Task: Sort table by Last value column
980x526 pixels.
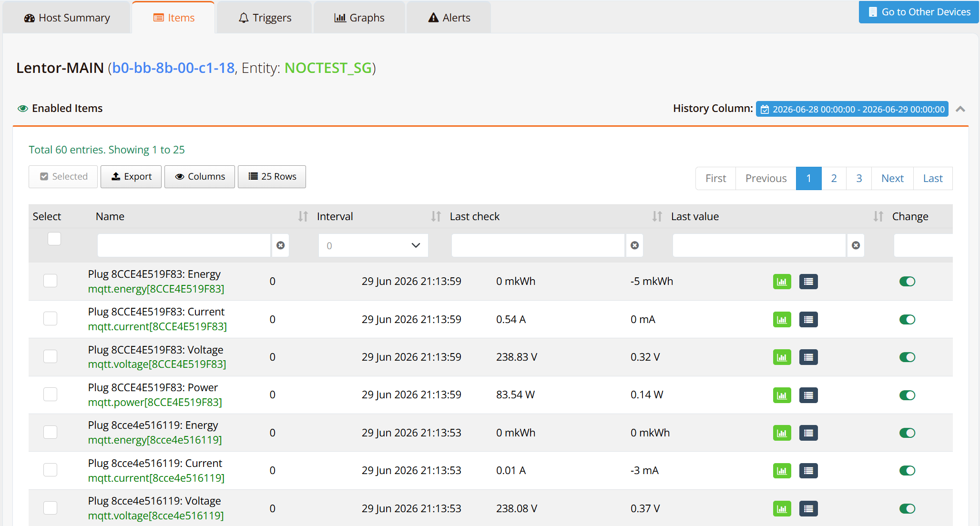Action: tap(878, 216)
